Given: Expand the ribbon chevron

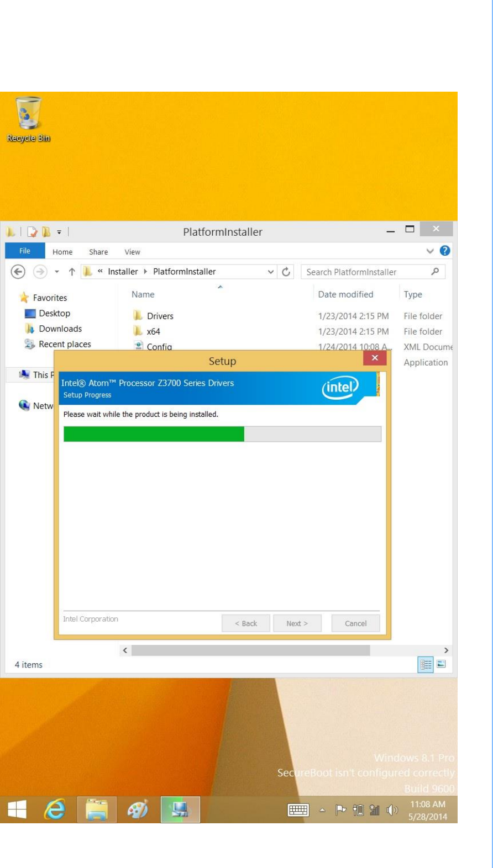Looking at the screenshot, I should point(431,252).
